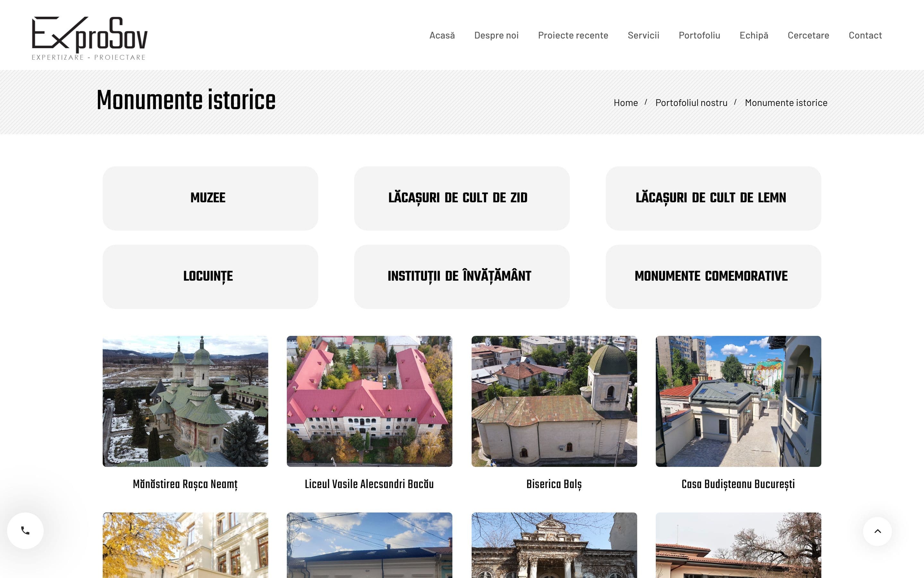Click the scroll-to-top arrow button
This screenshot has height=578, width=924.
coord(877,531)
